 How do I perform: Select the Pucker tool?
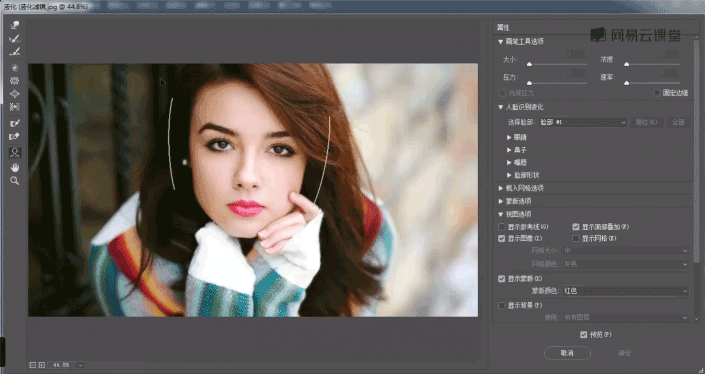click(x=15, y=81)
